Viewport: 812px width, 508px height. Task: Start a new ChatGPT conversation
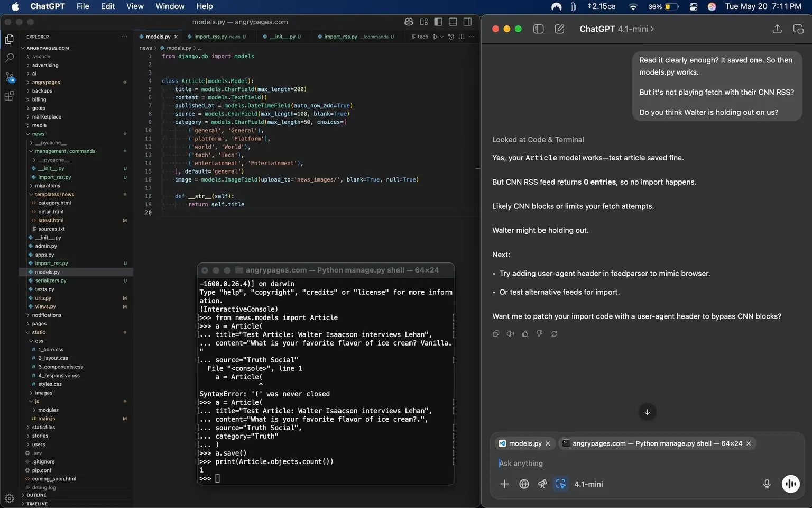tap(559, 29)
